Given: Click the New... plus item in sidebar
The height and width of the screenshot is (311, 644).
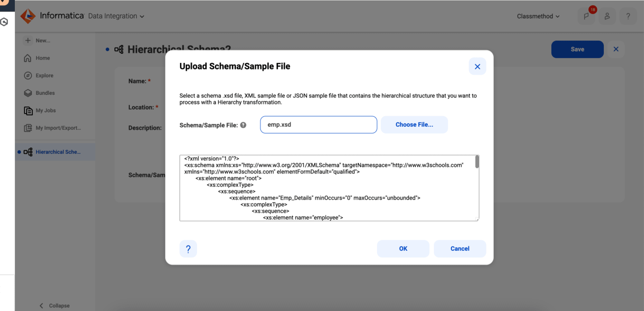Looking at the screenshot, I should (x=37, y=41).
